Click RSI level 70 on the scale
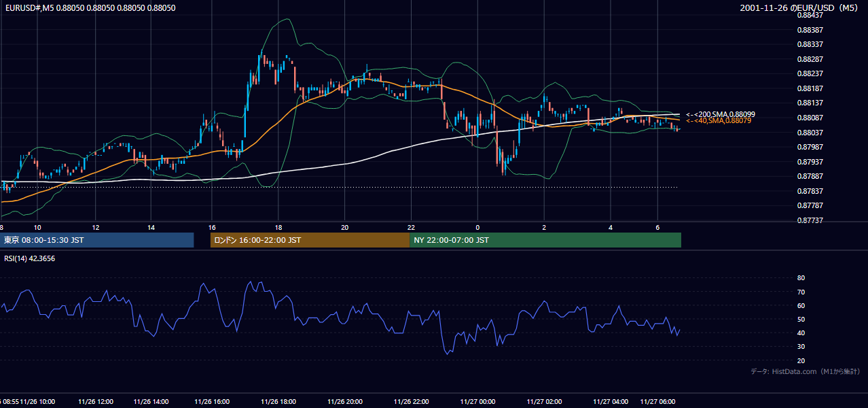Viewport: 868px width, 408px height. pyautogui.click(x=801, y=292)
